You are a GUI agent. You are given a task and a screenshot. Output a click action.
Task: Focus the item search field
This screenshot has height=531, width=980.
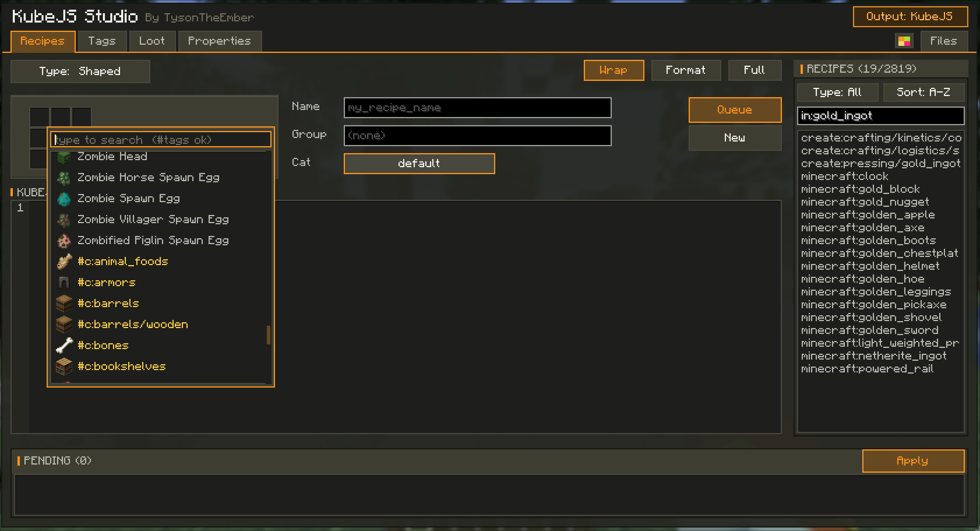161,140
